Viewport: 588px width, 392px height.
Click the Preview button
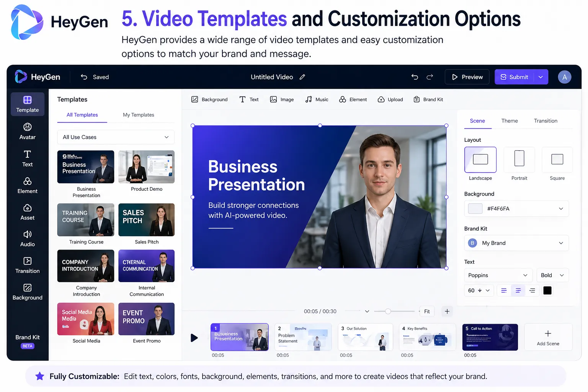[x=467, y=77]
